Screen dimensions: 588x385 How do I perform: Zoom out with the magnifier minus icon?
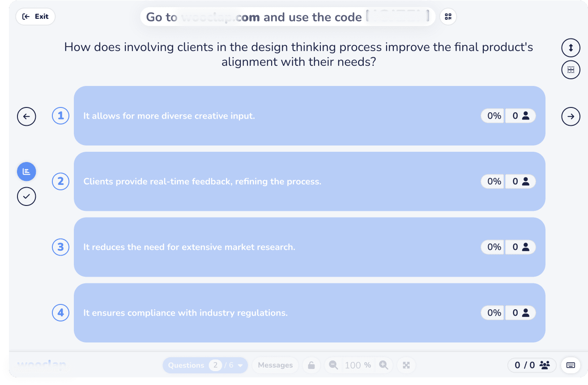[x=333, y=365]
